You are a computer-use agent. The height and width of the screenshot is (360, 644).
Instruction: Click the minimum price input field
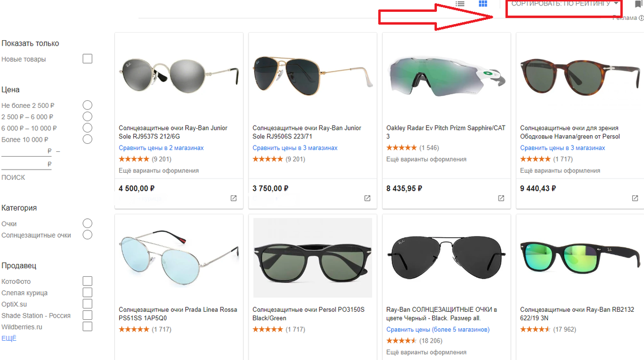pos(26,151)
